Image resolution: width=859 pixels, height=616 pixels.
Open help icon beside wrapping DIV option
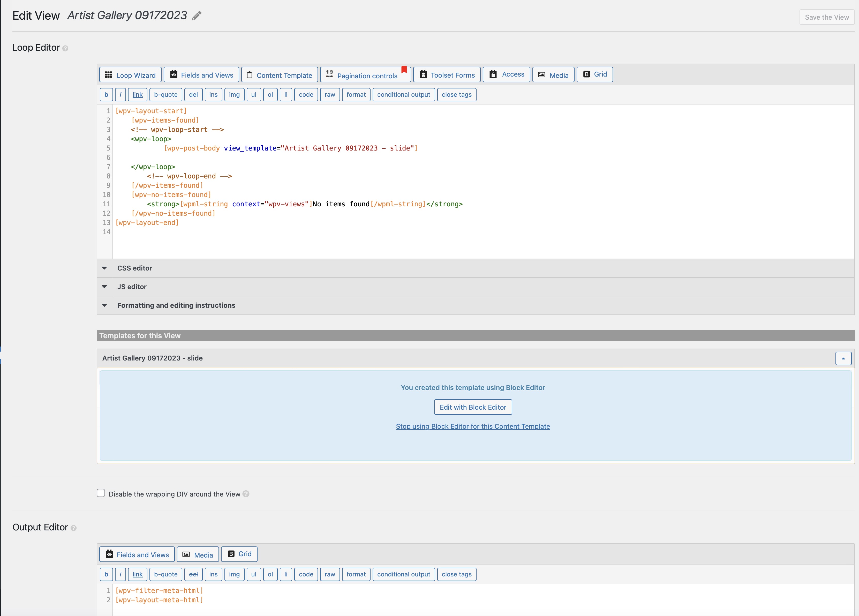pyautogui.click(x=246, y=494)
